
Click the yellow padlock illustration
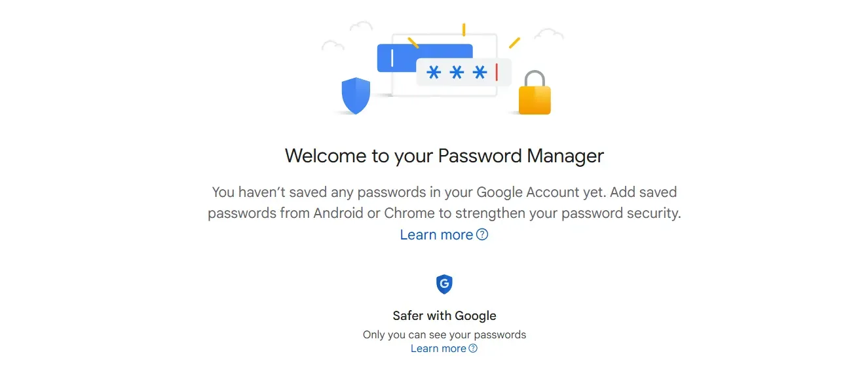535,97
